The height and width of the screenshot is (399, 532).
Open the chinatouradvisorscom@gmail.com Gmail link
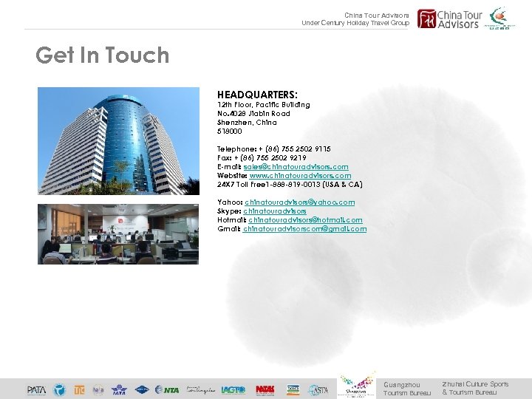click(304, 228)
